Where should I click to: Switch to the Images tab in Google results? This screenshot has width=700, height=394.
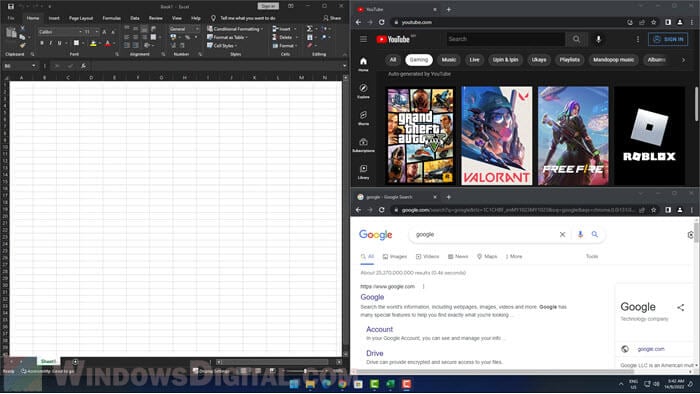[x=395, y=257]
